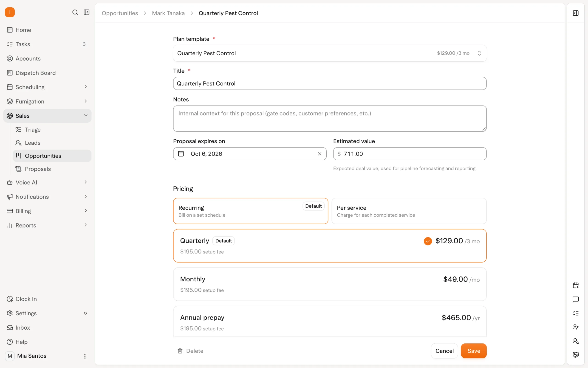The width and height of the screenshot is (588, 368).
Task: Click Opportunities breadcrumb link
Action: pyautogui.click(x=120, y=13)
